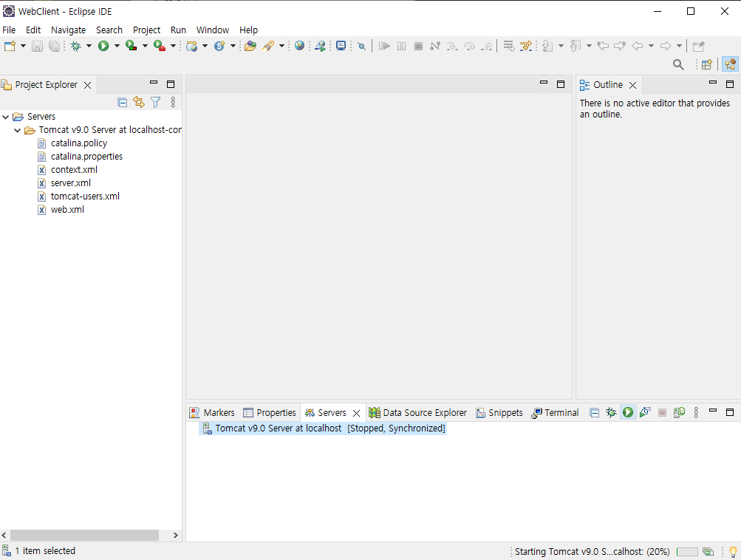Open the Project menu
741x560 pixels.
pyautogui.click(x=146, y=30)
